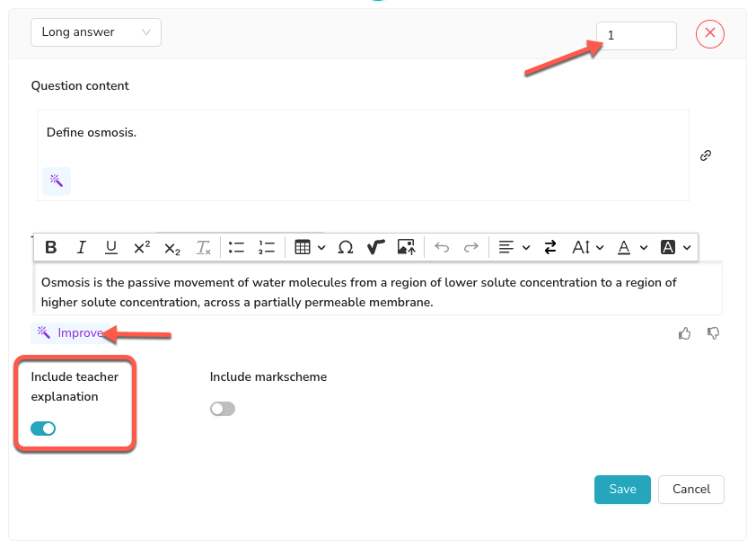Image resolution: width=756 pixels, height=548 pixels.
Task: Click the marks input field showing 1
Action: click(637, 36)
